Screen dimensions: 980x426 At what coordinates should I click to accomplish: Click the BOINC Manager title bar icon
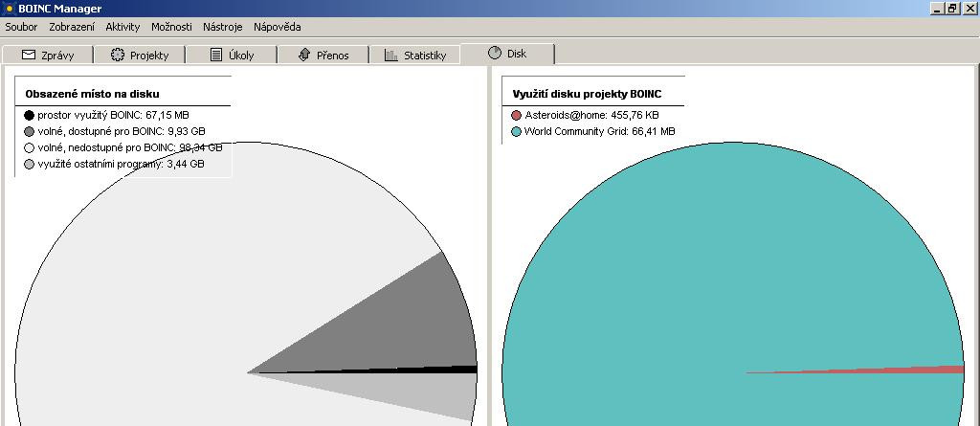9,9
